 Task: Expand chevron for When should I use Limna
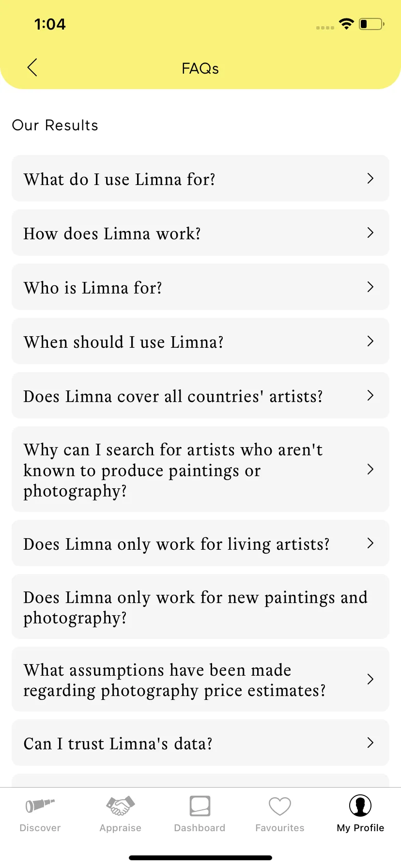(x=370, y=341)
